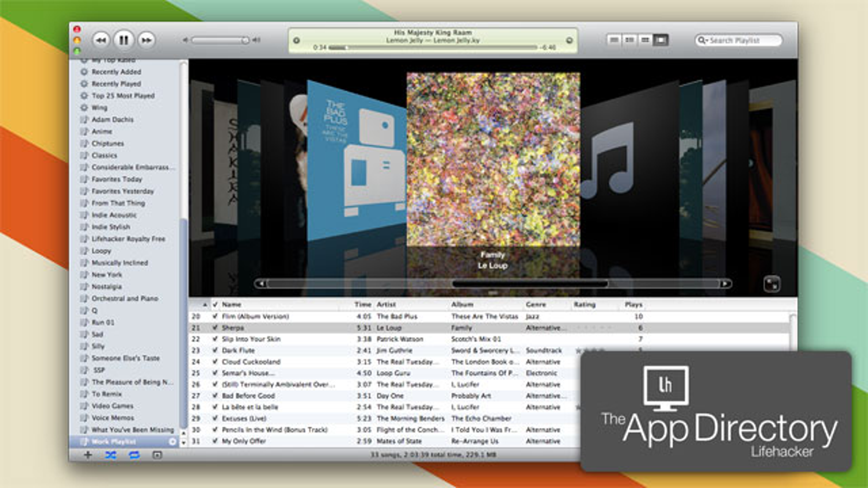
Task: Click the playlist icon next to Nostalgia
Action: (x=84, y=286)
